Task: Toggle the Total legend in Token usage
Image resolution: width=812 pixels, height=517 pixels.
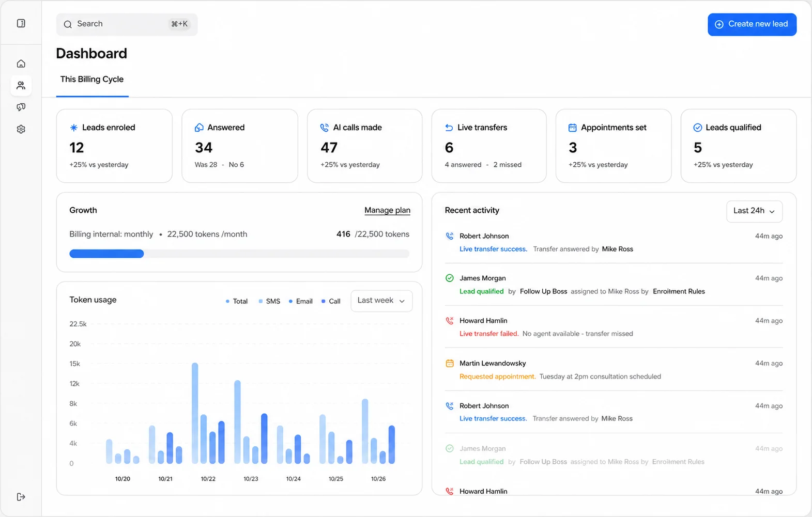Action: 237,301
